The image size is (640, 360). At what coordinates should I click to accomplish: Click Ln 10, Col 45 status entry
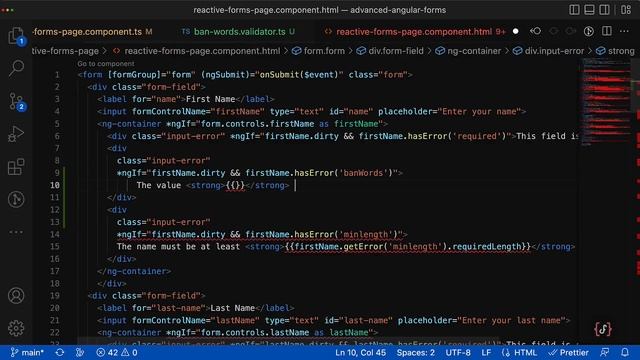[x=360, y=353]
